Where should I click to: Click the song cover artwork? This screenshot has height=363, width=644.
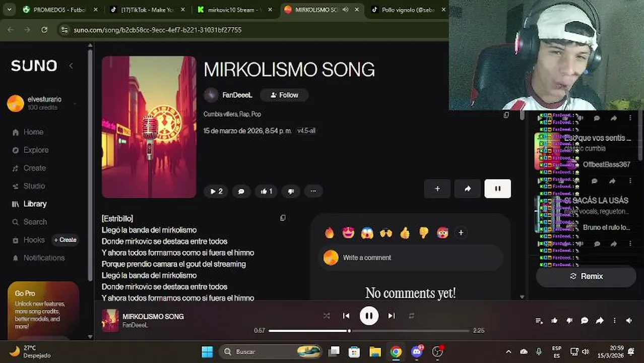coord(149,127)
